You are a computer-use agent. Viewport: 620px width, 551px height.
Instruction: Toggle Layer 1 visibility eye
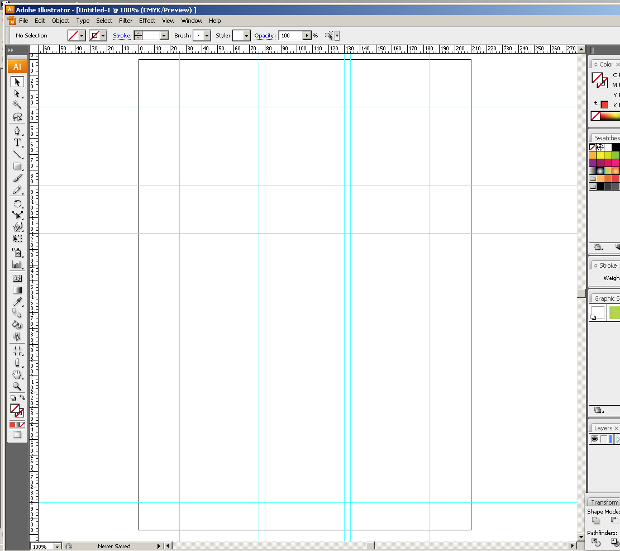tap(594, 439)
